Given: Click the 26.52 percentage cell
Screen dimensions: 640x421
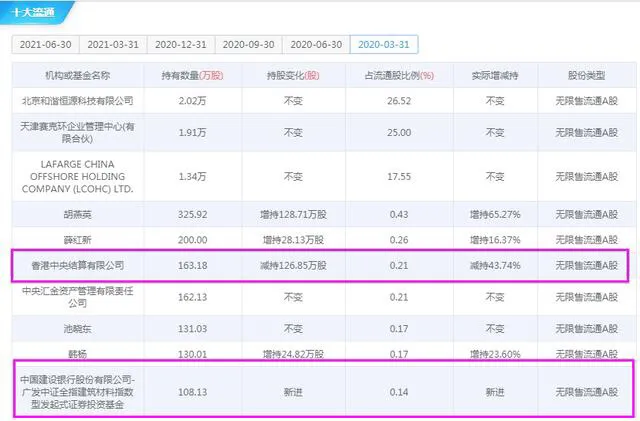Looking at the screenshot, I should pos(399,100).
